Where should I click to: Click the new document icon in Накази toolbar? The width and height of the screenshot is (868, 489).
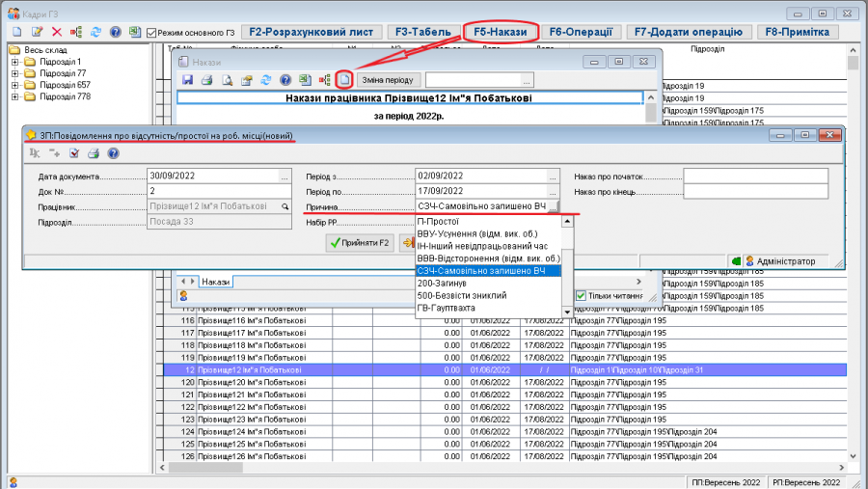[343, 80]
